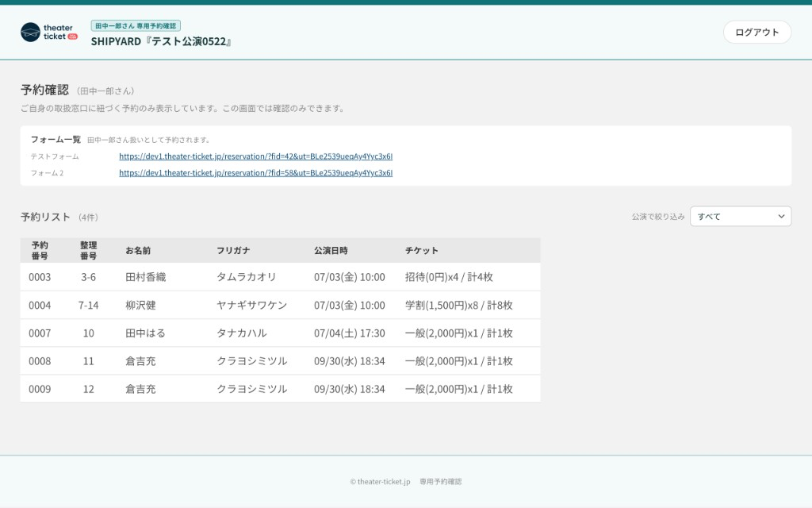Image resolution: width=812 pixels, height=508 pixels.
Task: Click the 予約リスト section heading
Action: pyautogui.click(x=45, y=217)
